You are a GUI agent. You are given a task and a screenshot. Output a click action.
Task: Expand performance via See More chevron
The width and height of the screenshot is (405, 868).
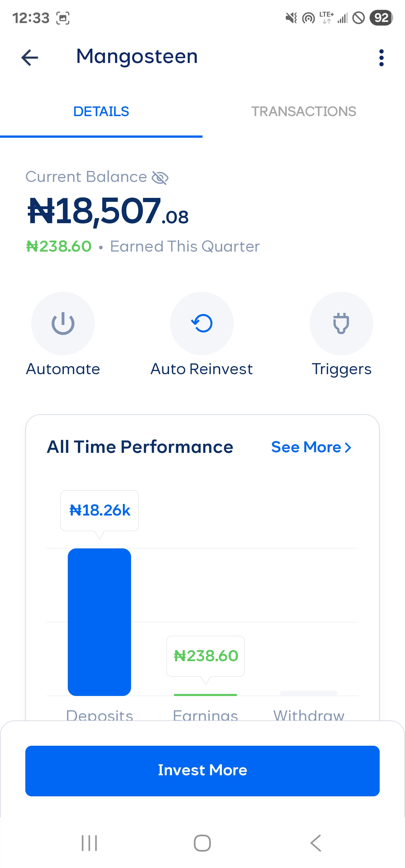click(x=348, y=447)
